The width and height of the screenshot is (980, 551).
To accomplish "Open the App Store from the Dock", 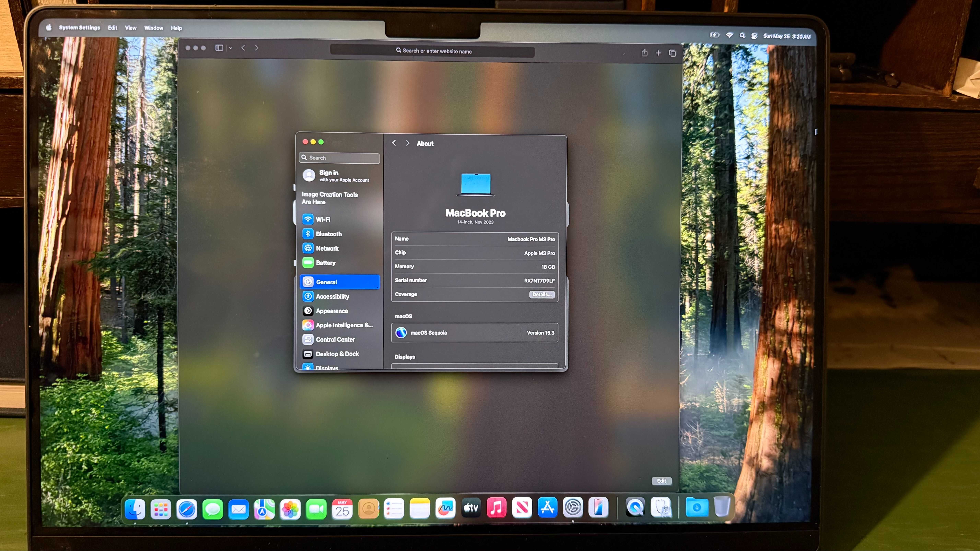I will [x=547, y=507].
